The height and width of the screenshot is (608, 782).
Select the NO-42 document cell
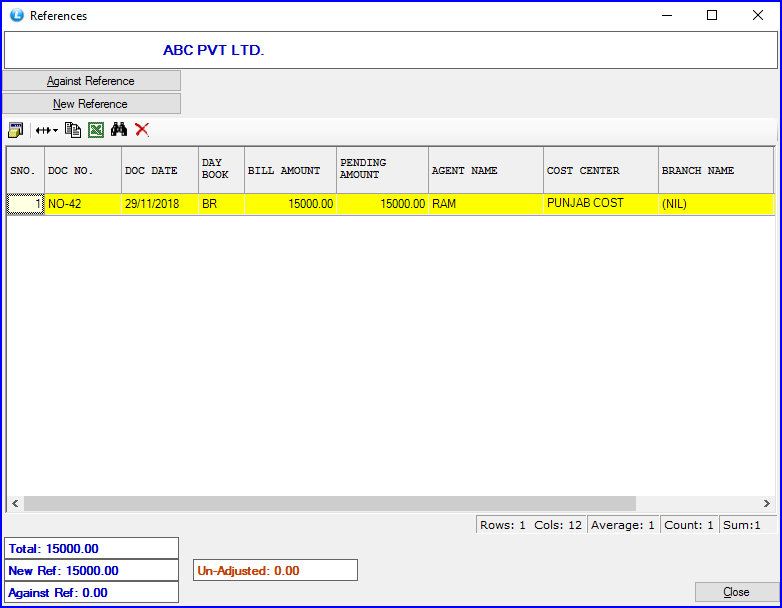click(x=83, y=204)
